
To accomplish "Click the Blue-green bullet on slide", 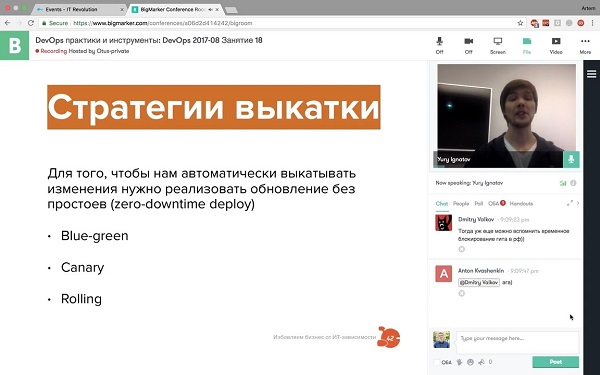I will tap(95, 236).
